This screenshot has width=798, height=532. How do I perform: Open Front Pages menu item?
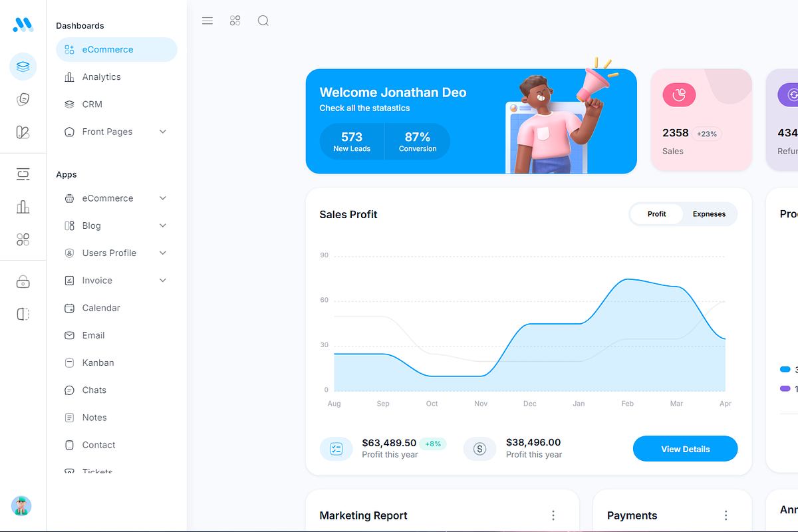point(117,132)
